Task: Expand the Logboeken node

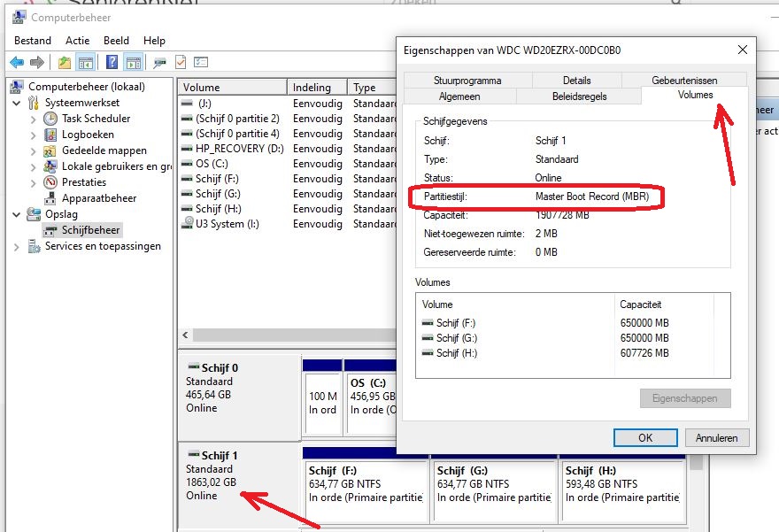Action: 34,135
